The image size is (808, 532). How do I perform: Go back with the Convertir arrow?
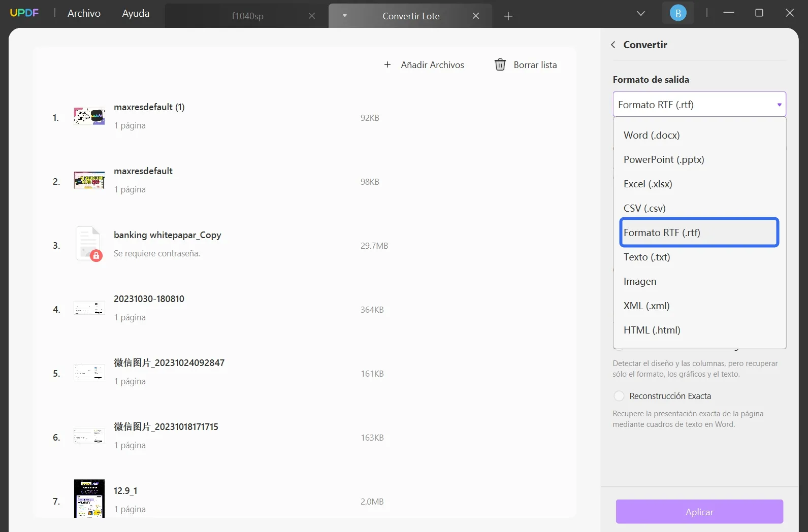click(x=613, y=45)
